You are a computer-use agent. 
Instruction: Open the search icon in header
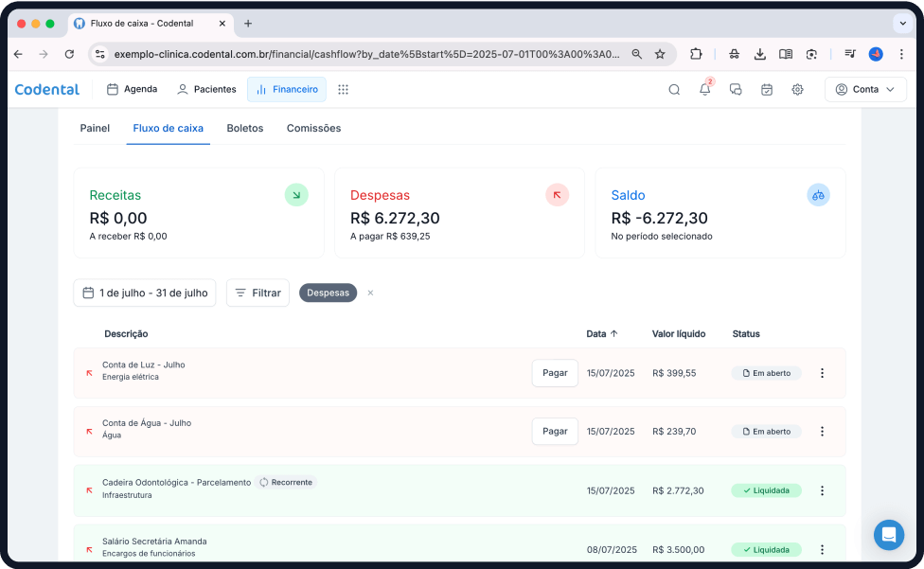(x=674, y=89)
